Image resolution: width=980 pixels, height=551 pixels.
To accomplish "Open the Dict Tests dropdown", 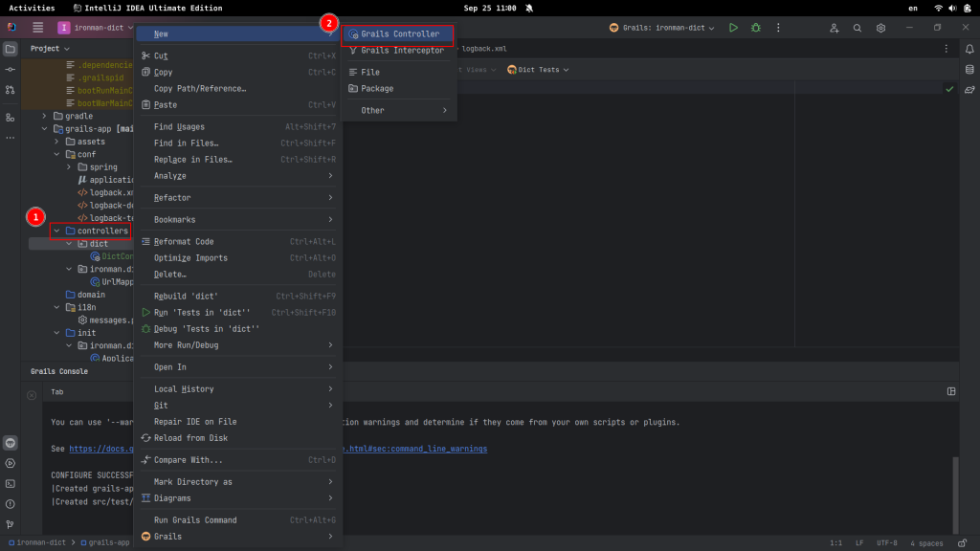I will 538,69.
